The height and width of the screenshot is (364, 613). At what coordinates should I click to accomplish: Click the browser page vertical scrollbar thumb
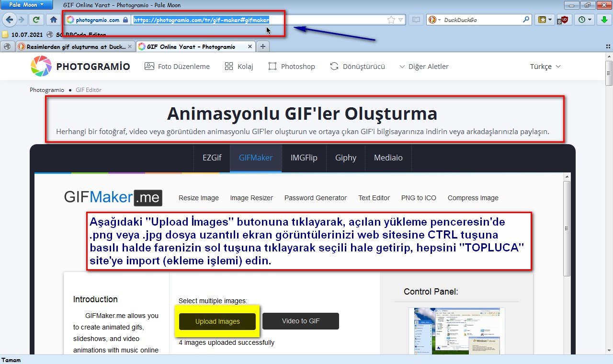609,73
